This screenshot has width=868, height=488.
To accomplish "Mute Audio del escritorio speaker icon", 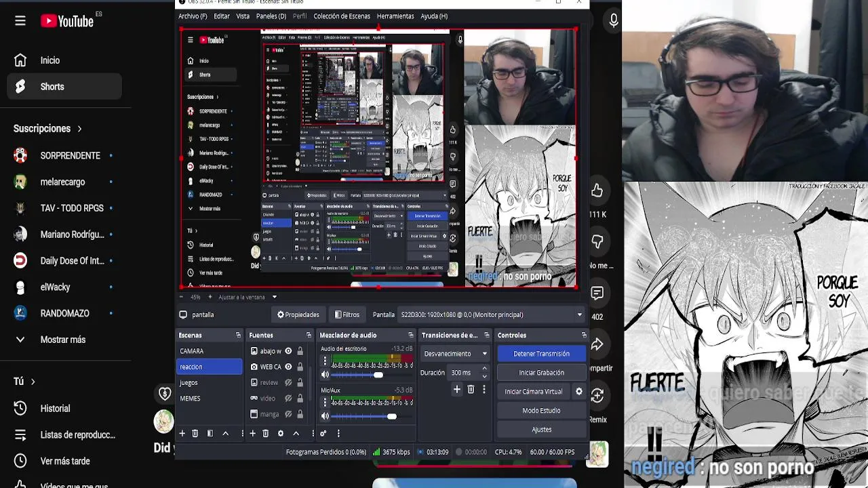I will coord(325,375).
